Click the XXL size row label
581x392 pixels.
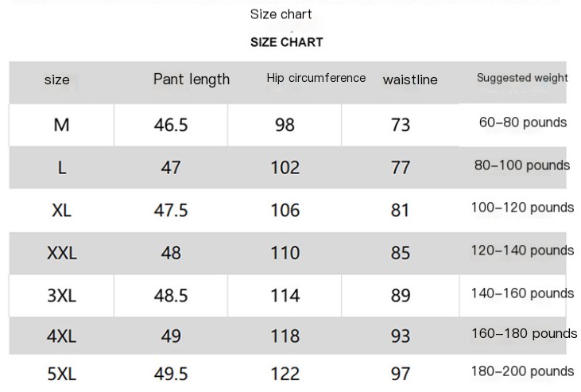61,253
